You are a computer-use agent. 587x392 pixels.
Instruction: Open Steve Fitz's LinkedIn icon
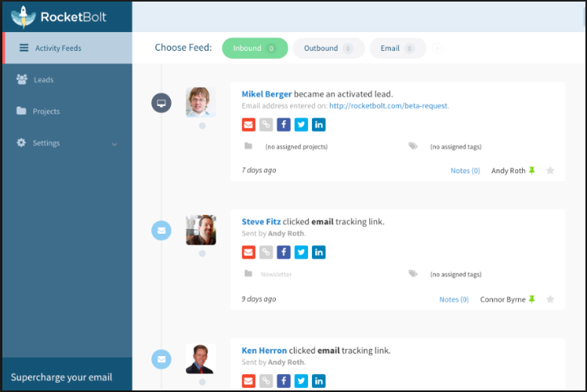tap(318, 252)
